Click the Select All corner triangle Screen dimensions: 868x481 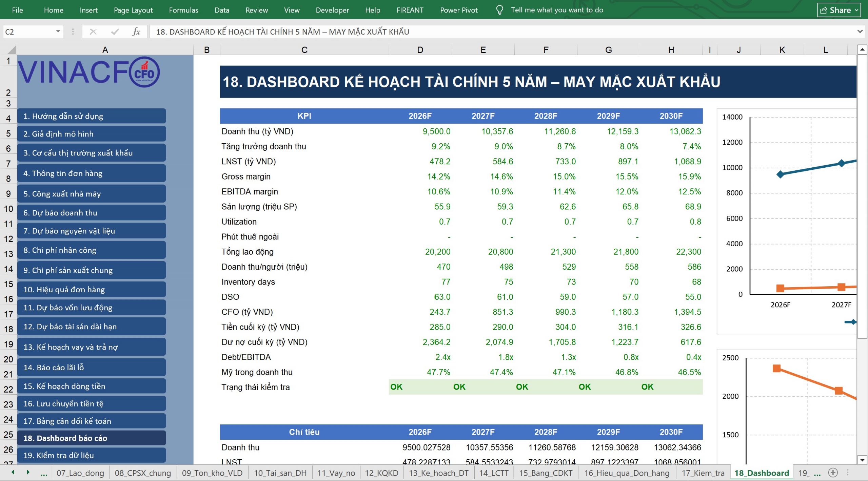point(12,50)
